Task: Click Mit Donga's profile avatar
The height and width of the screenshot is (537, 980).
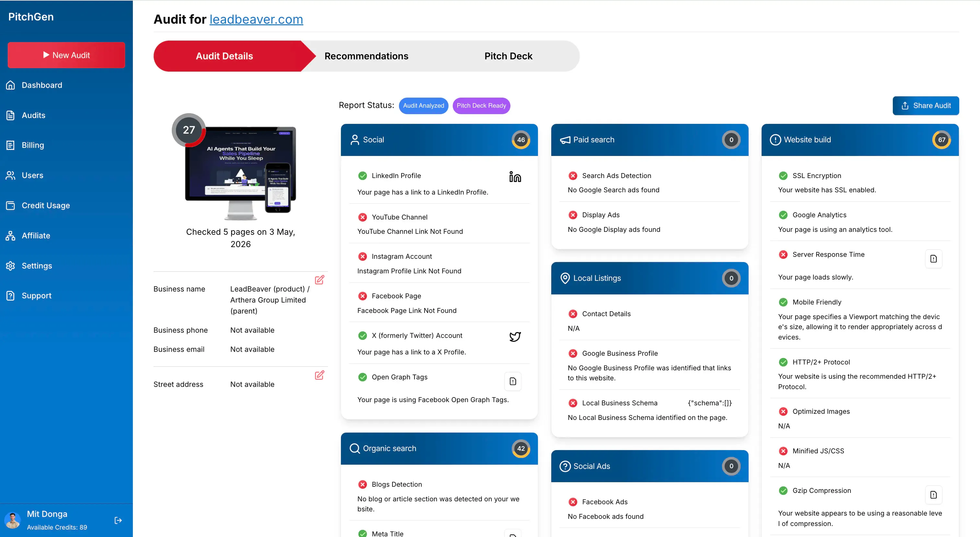Action: pos(13,520)
